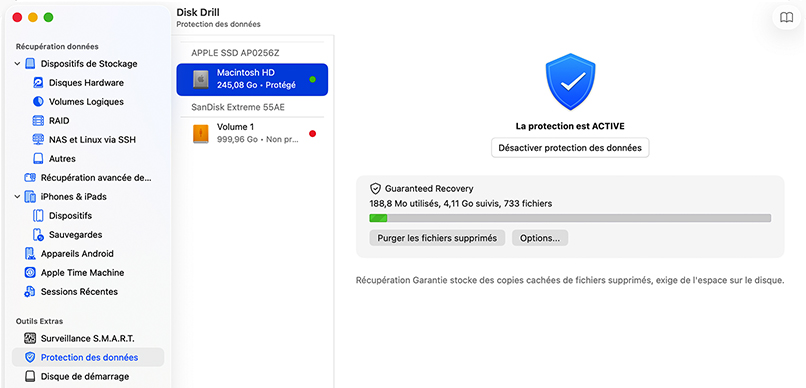
Task: Click the Apple Time Machine icon
Action: click(30, 273)
